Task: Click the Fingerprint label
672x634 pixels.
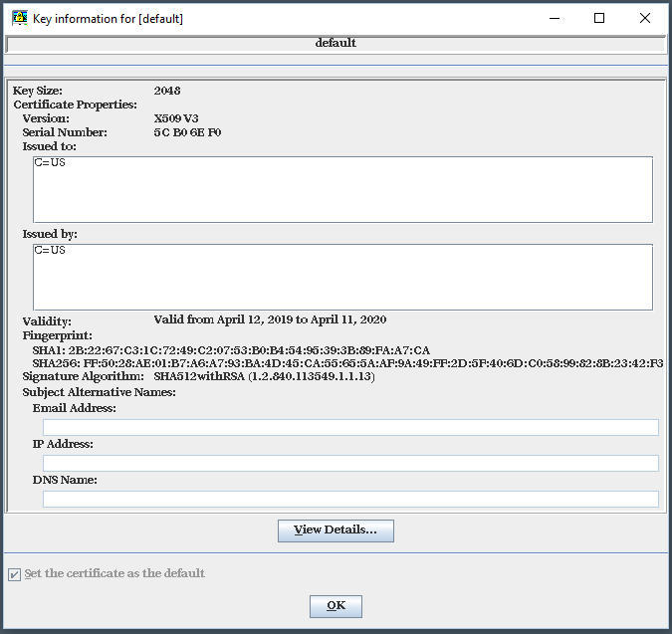Action: 57,335
